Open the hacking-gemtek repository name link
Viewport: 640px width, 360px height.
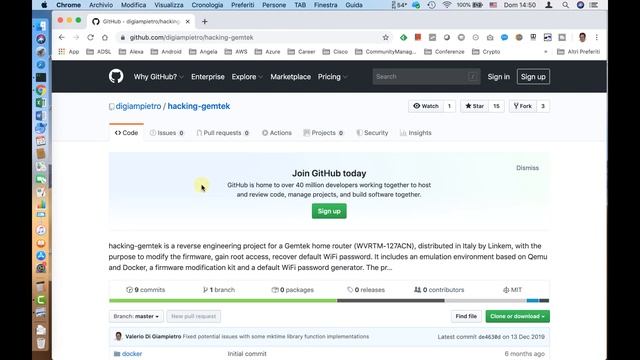199,106
